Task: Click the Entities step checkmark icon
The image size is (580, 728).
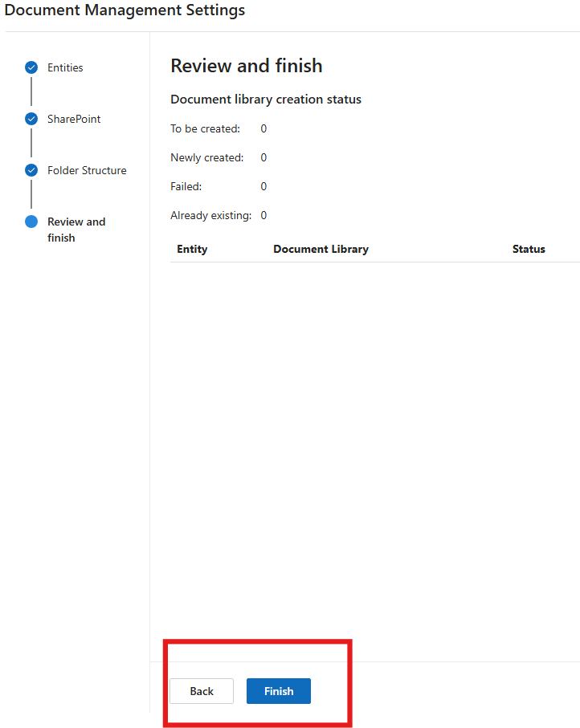Action: [31, 67]
